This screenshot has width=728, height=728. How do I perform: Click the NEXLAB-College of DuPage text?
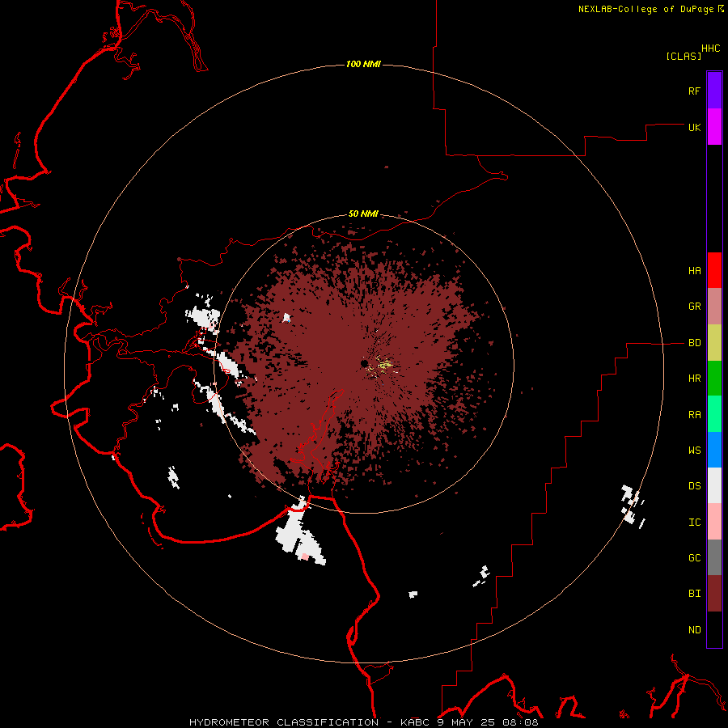(645, 9)
